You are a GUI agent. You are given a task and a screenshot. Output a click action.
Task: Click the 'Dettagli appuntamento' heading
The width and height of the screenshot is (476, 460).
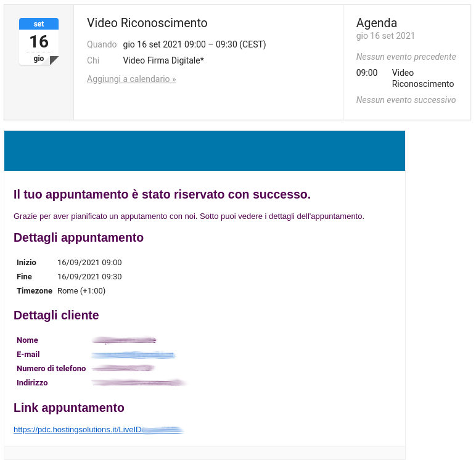(79, 237)
